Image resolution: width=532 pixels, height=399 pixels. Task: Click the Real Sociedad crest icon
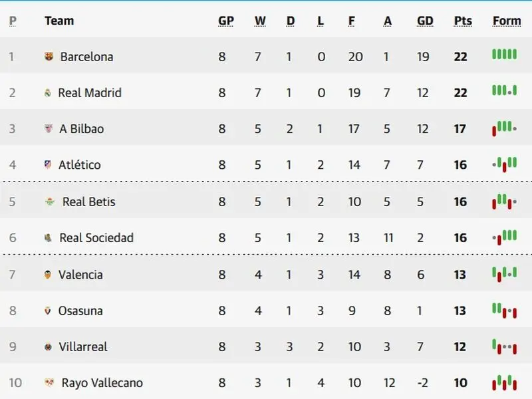pos(48,238)
